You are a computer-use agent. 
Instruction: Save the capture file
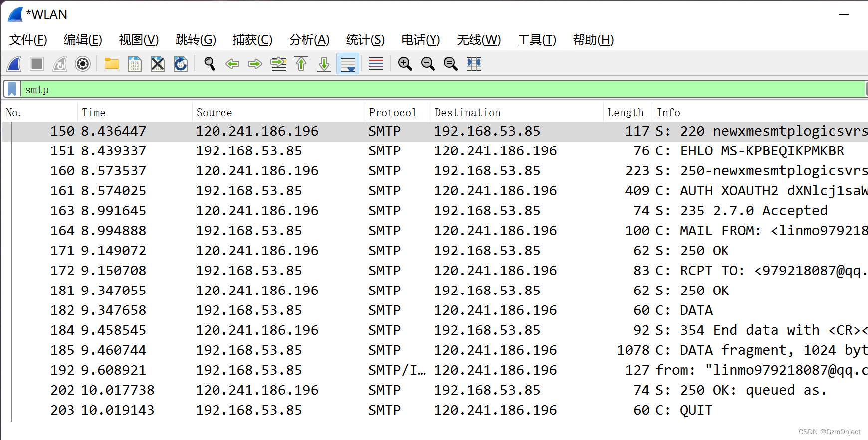135,64
